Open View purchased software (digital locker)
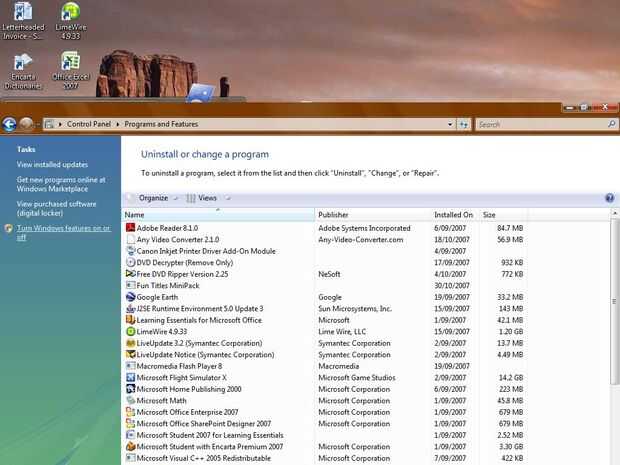The image size is (620, 465). tap(57, 208)
